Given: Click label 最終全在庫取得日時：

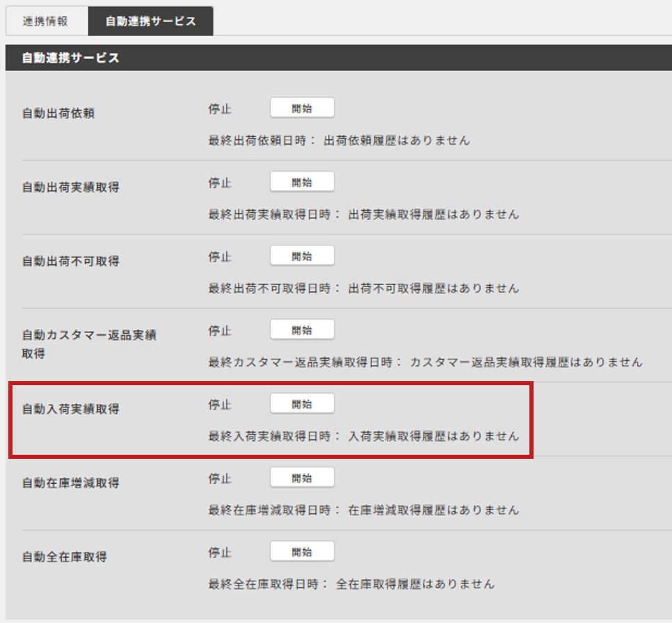Looking at the screenshot, I should click(269, 584).
